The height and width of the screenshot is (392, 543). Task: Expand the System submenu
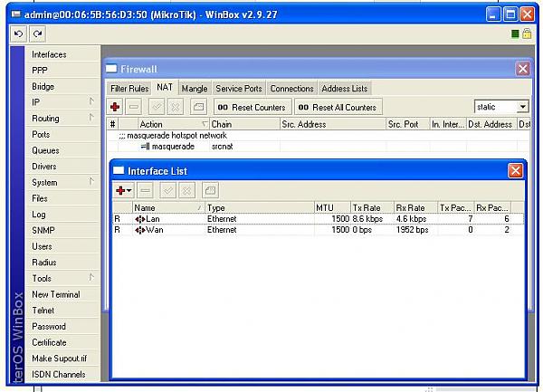click(91, 181)
